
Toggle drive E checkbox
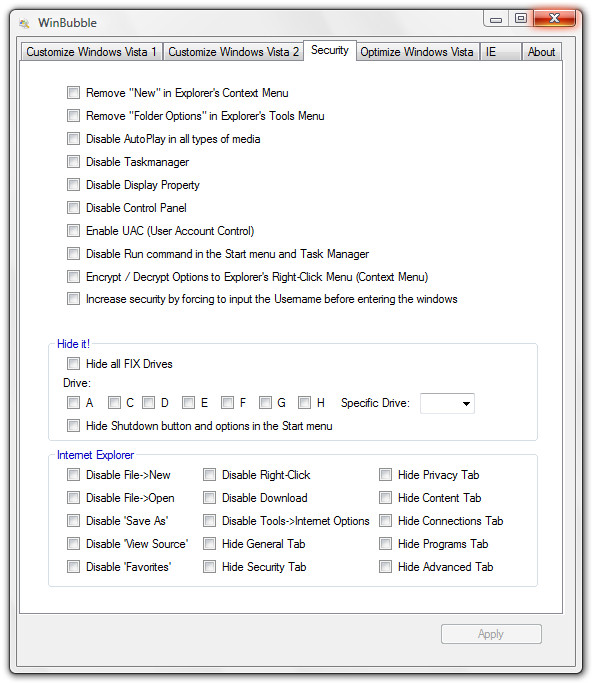coord(189,402)
